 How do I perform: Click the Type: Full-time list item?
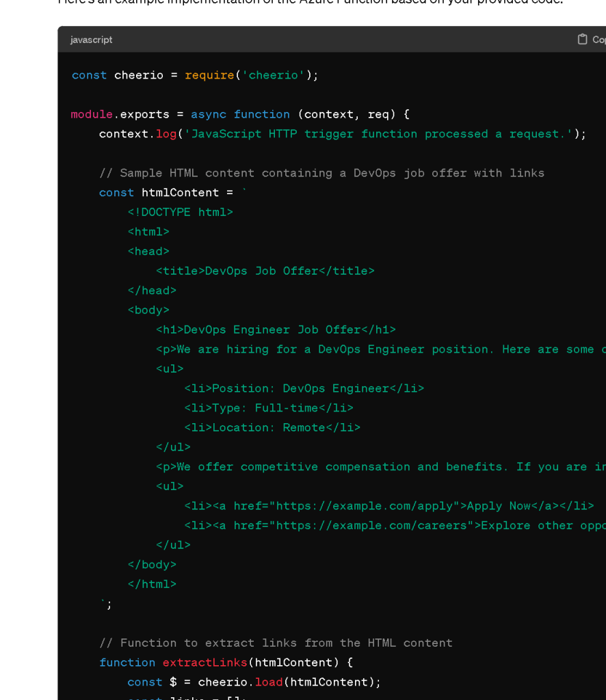[269, 408]
